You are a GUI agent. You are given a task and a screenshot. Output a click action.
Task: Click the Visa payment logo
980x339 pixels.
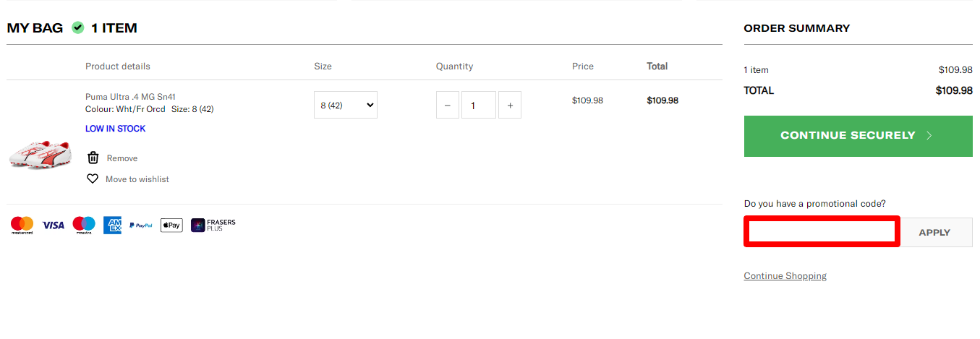pos(53,226)
